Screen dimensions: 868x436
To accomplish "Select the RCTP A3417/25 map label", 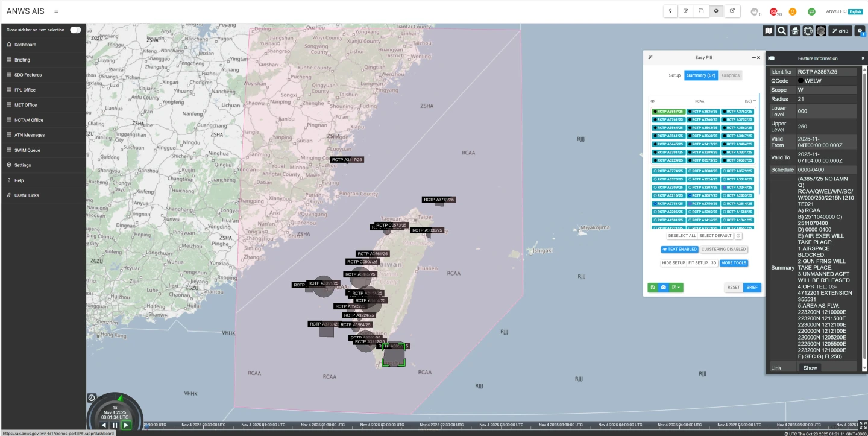I will click(347, 160).
